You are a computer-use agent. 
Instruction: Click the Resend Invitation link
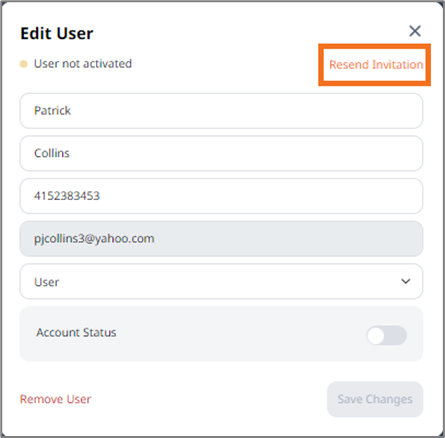[x=376, y=65]
